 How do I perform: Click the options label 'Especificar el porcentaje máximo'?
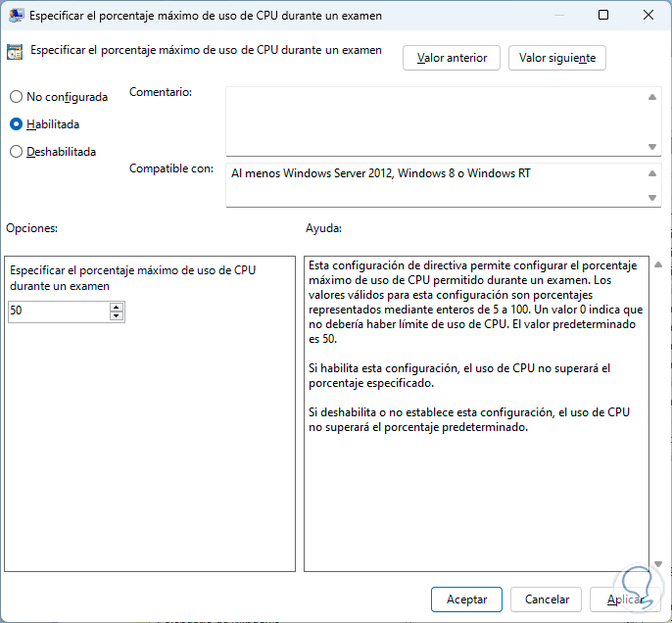(x=133, y=278)
